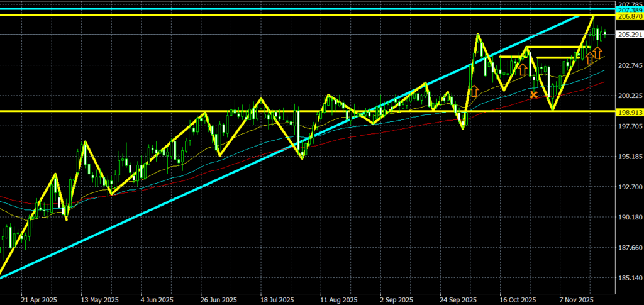Click the yellow 198.913 level label
644x305 pixels.
tap(630, 111)
